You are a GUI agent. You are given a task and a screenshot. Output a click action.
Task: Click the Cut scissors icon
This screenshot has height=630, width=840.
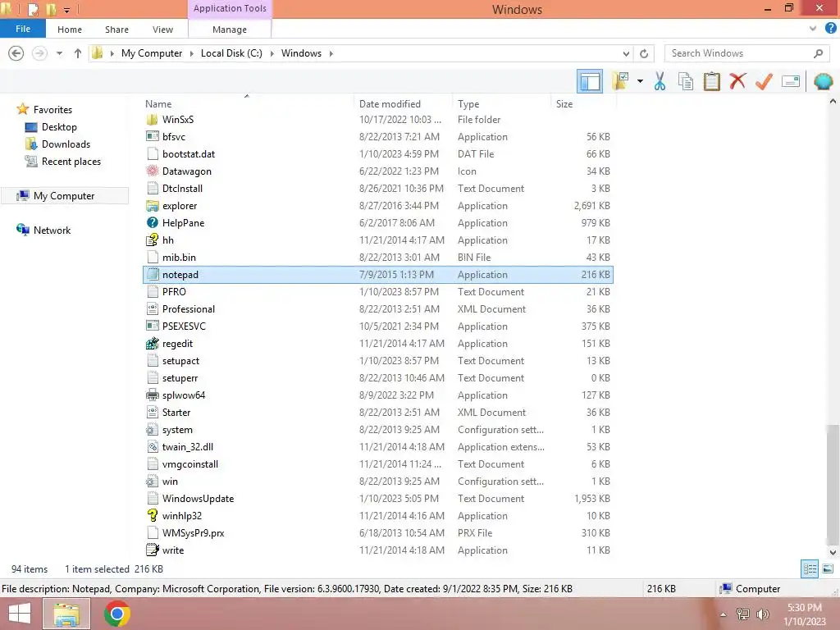pos(660,81)
